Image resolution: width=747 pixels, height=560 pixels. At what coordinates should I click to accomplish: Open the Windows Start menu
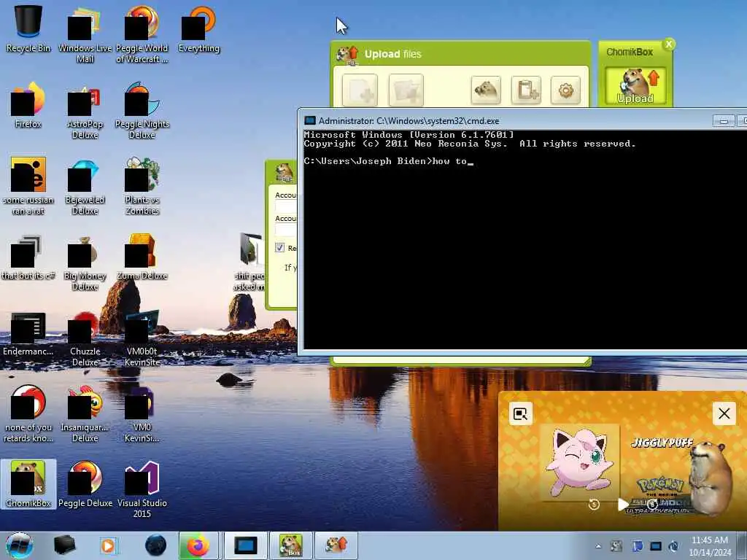20,545
